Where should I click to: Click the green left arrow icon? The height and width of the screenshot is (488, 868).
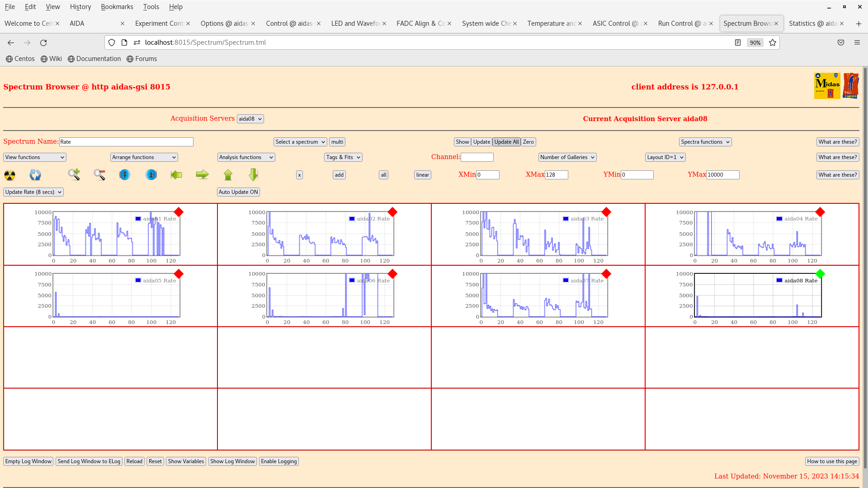176,175
